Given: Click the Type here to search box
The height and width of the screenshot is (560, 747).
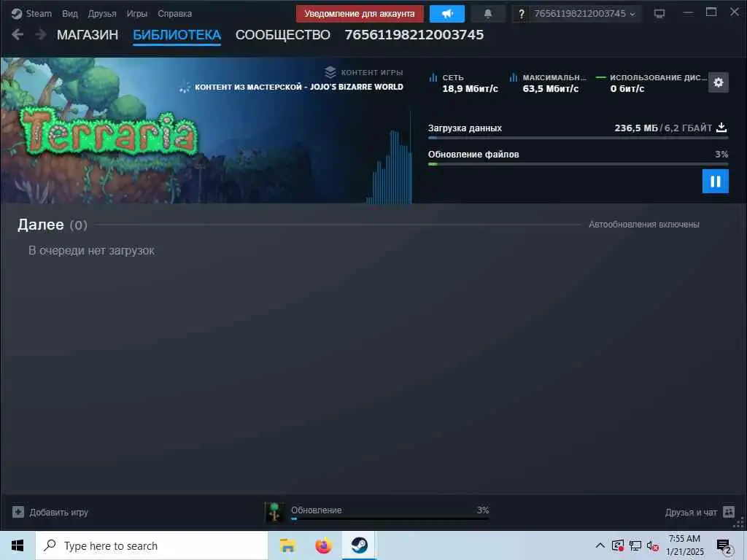Looking at the screenshot, I should pyautogui.click(x=152, y=545).
